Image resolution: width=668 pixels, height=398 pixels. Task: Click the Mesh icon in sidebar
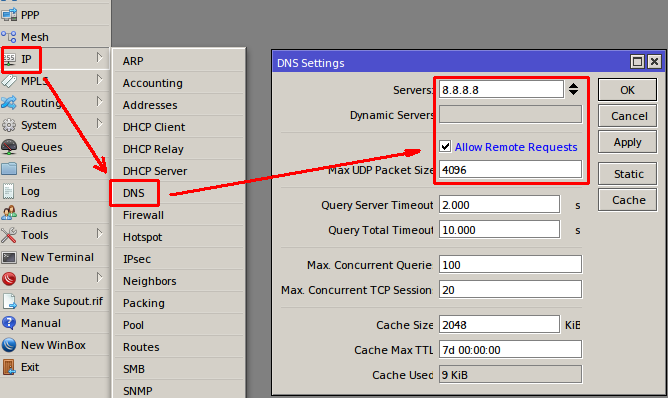(x=9, y=37)
